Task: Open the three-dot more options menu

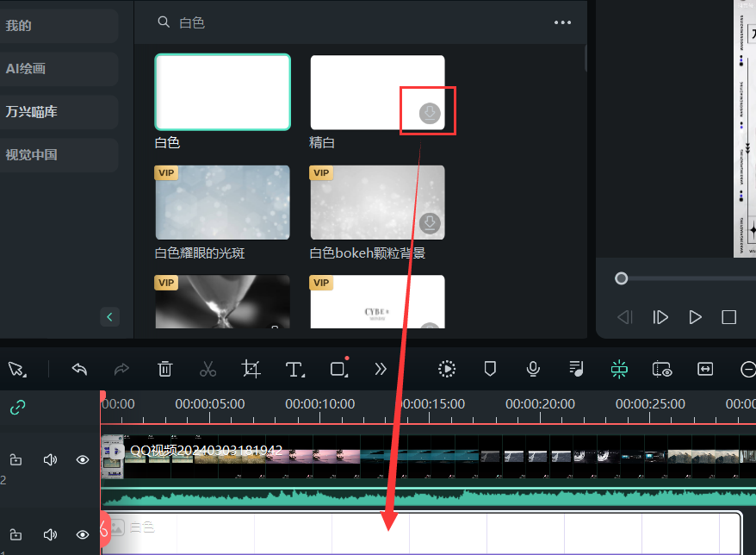Action: click(562, 22)
